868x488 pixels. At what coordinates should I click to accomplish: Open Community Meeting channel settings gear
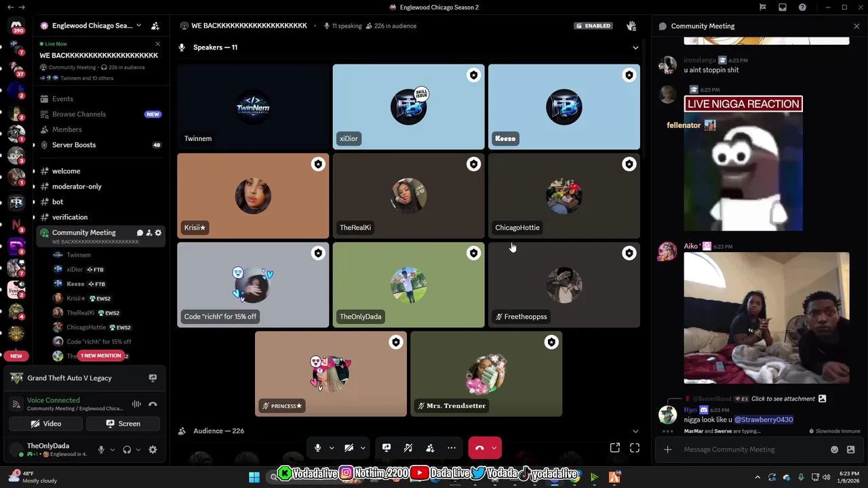click(158, 232)
